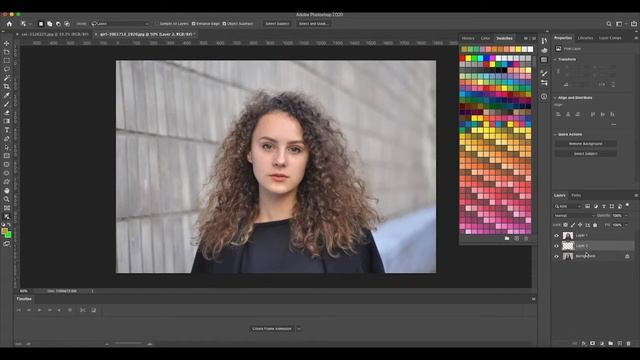Viewport: 640px width, 360px height.
Task: Select the Eyedropper tool
Action: coord(7,95)
